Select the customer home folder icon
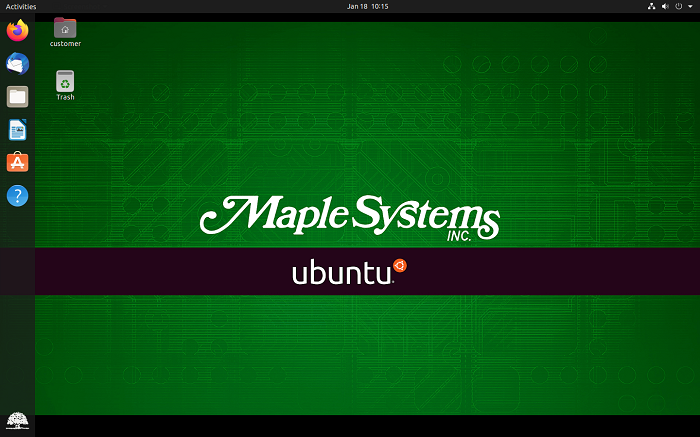Screen dimensions: 700x437 (65, 32)
